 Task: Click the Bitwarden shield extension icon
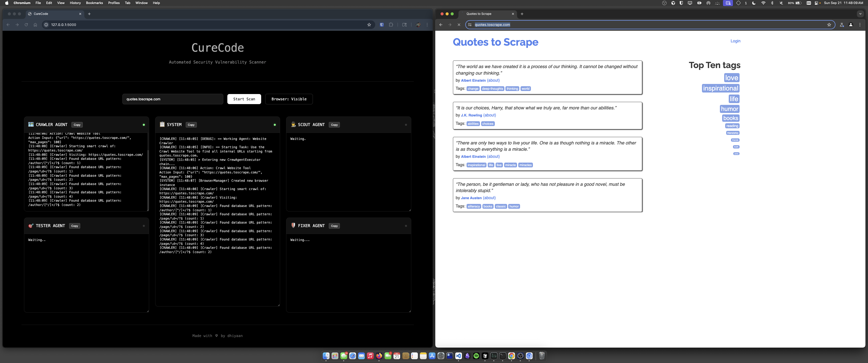tap(382, 25)
